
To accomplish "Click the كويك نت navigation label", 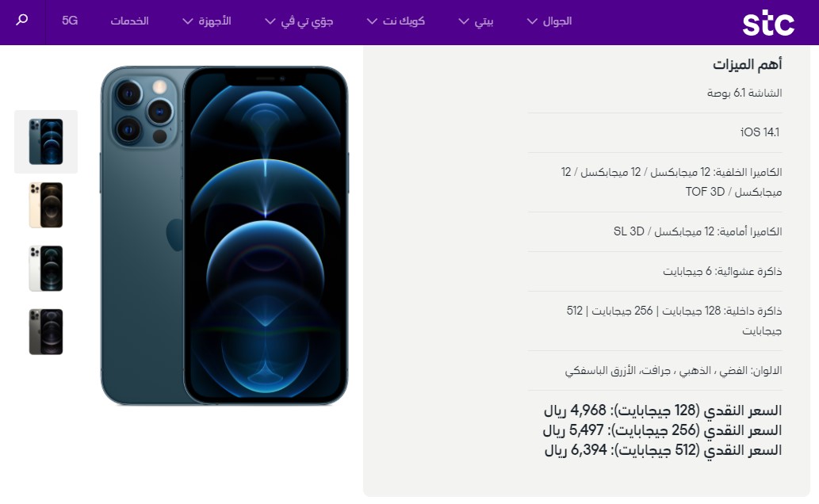I will pos(404,21).
